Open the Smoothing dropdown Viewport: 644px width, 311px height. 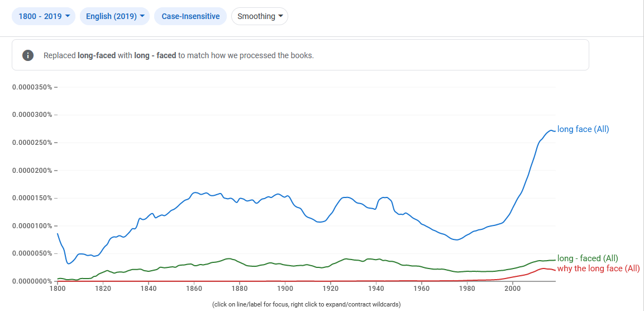click(259, 16)
